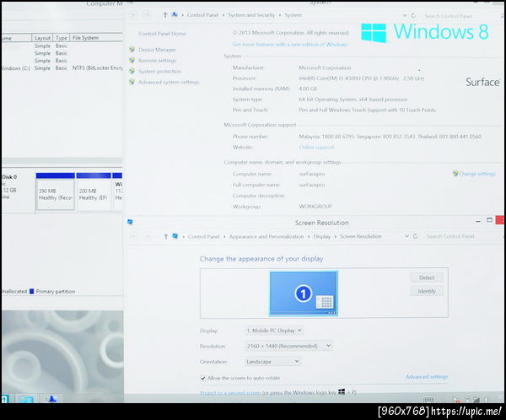Click up arrow in Screen Resolution window
Image resolution: width=506 pixels, height=420 pixels.
165,237
